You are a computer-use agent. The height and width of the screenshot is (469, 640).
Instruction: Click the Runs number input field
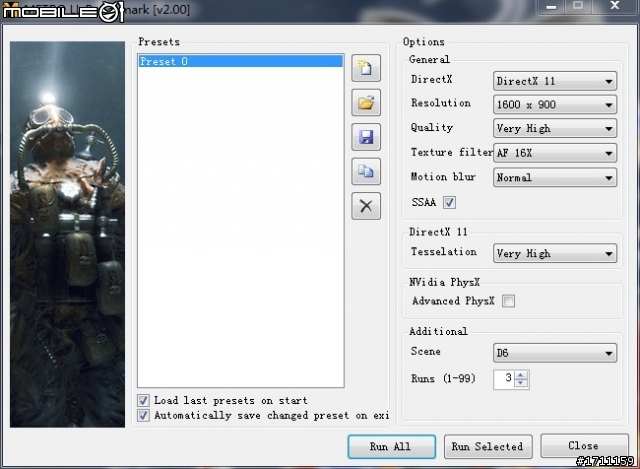(x=504, y=379)
